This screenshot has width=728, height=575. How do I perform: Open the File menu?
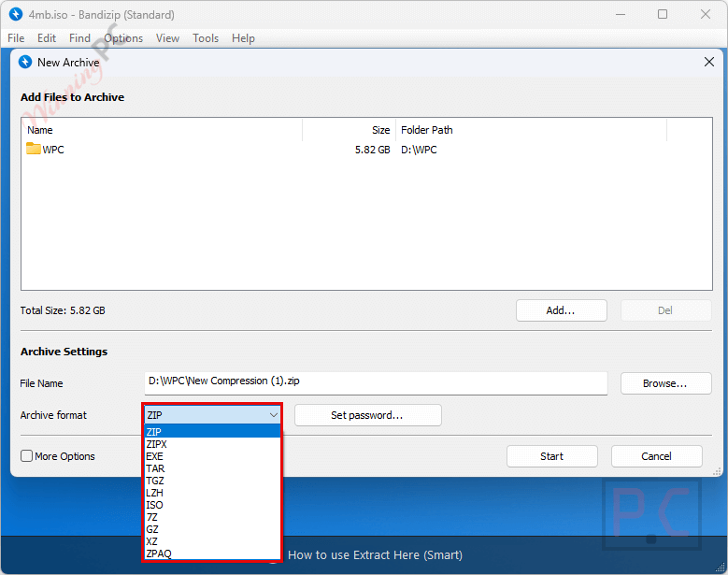tap(16, 38)
